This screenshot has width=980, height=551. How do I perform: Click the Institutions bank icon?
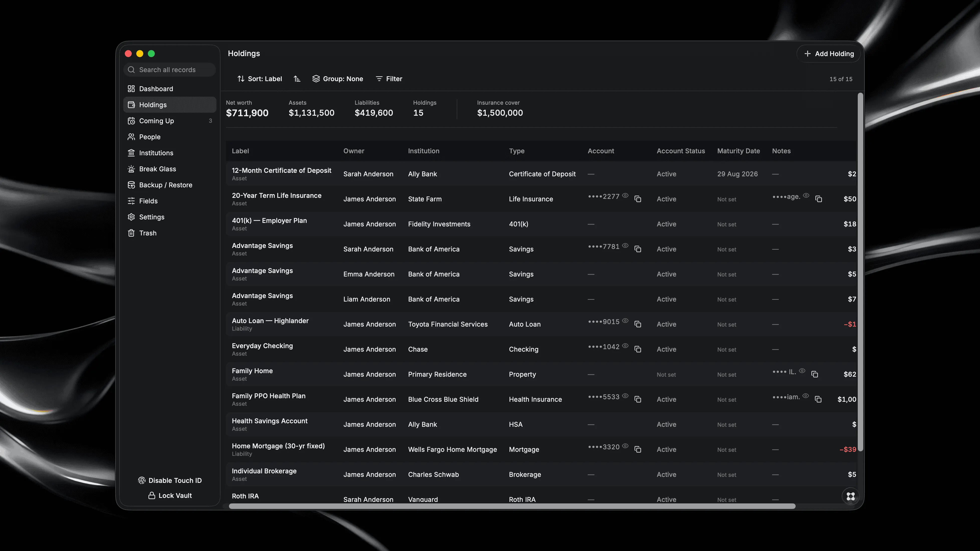[131, 153]
